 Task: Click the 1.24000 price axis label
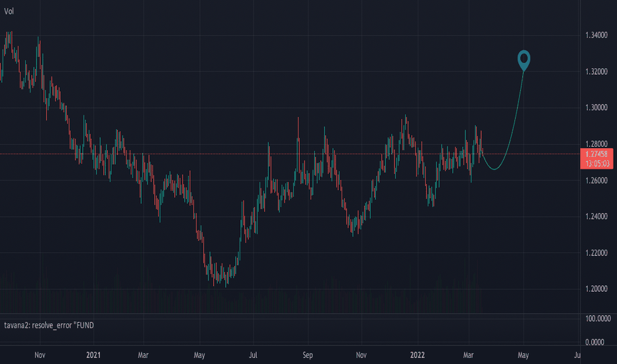596,216
